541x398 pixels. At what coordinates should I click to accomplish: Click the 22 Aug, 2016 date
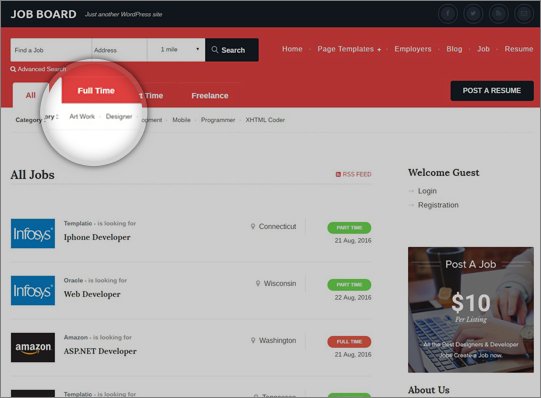353,297
